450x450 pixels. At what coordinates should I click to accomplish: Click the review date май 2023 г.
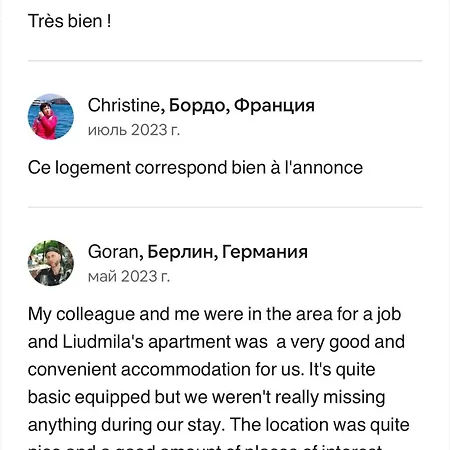pyautogui.click(x=129, y=276)
